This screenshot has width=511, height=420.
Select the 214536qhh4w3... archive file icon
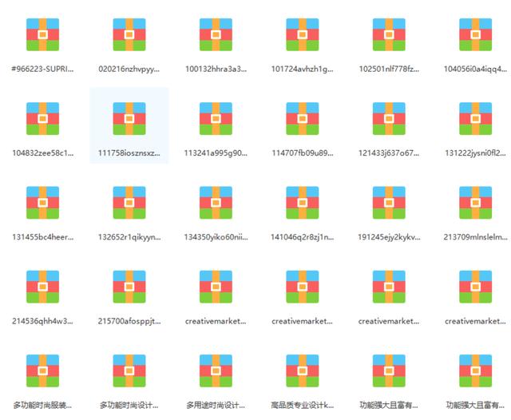click(x=42, y=287)
